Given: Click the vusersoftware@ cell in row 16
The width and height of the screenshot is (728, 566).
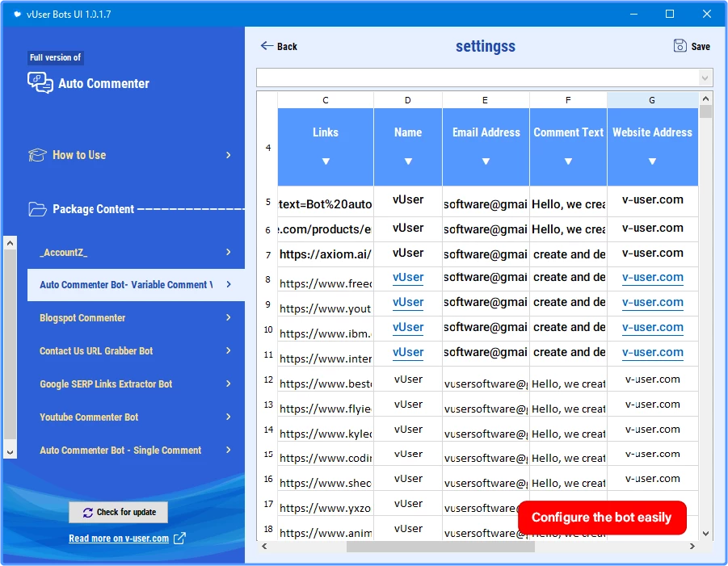Looking at the screenshot, I should [x=486, y=478].
